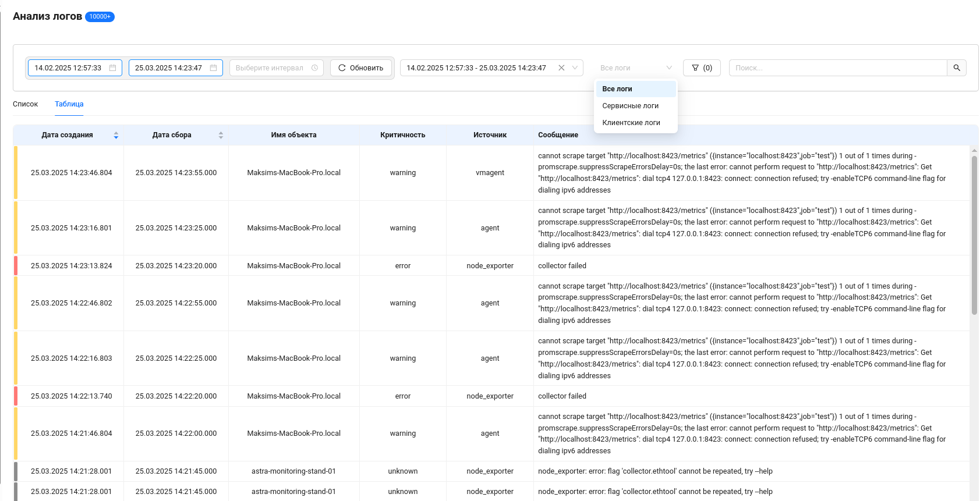Choose Клиентские логи option
This screenshot has height=501, width=980.
[631, 123]
